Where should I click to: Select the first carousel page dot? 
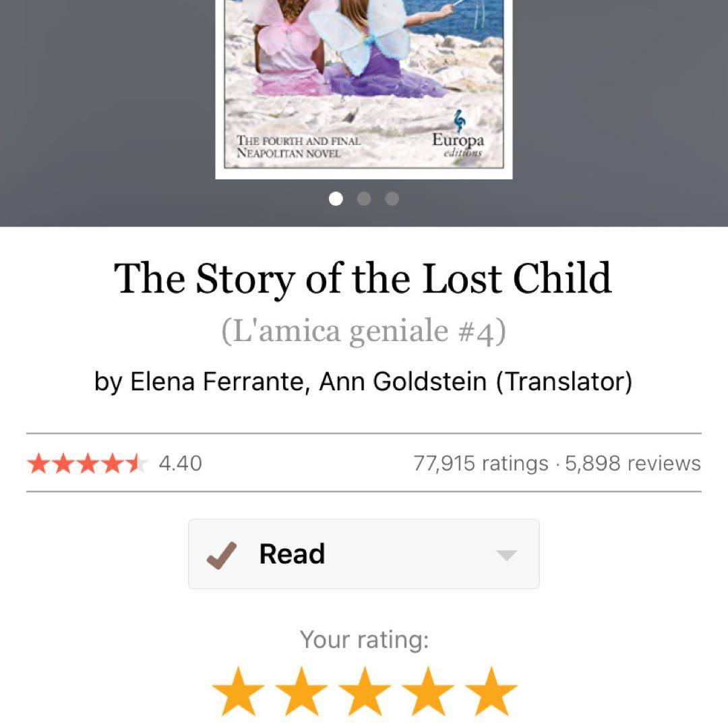[x=336, y=199]
